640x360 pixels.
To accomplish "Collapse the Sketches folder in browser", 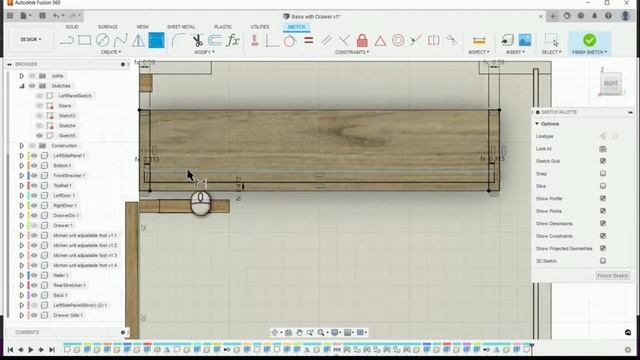I will point(22,86).
